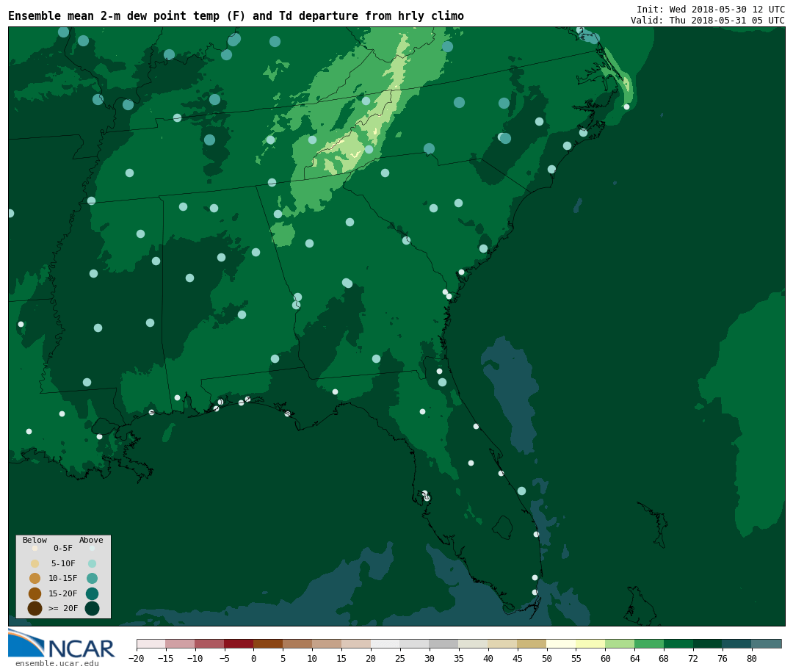Click the '5-10F' legend label
The image size is (793, 672).
(63, 563)
